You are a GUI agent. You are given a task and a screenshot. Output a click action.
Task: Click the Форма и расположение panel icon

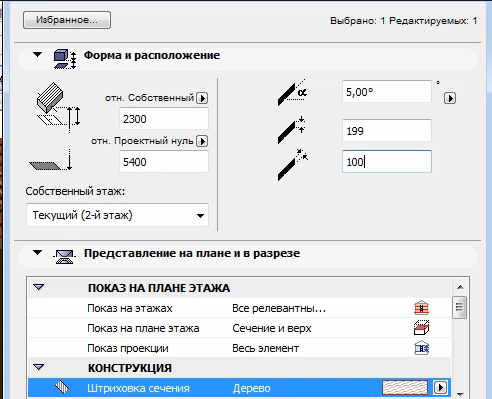coord(65,59)
